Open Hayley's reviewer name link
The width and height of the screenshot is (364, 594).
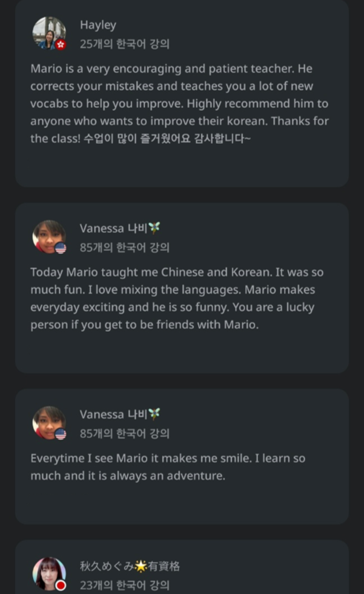click(98, 25)
